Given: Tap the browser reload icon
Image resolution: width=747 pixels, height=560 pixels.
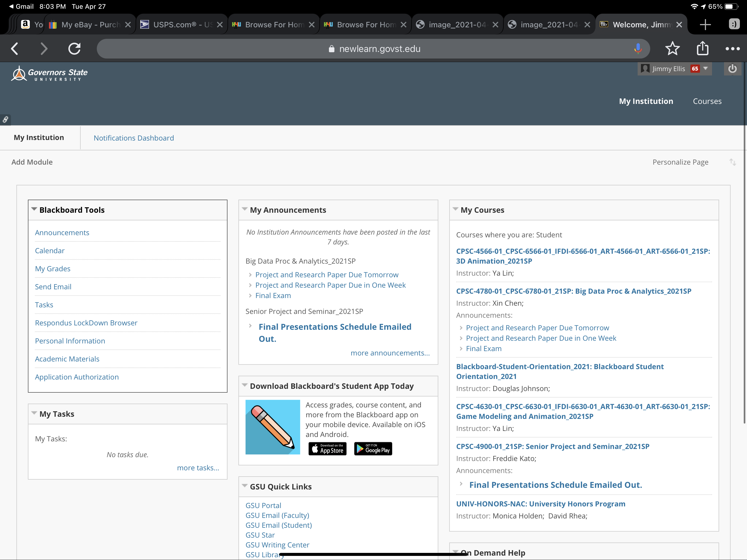Looking at the screenshot, I should click(x=74, y=49).
